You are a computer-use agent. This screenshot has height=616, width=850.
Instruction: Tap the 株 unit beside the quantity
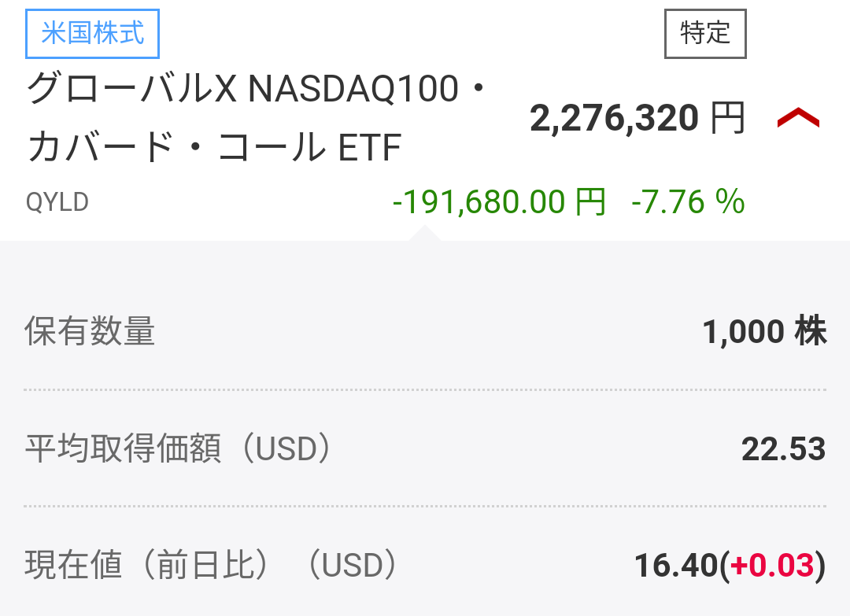coord(811,332)
